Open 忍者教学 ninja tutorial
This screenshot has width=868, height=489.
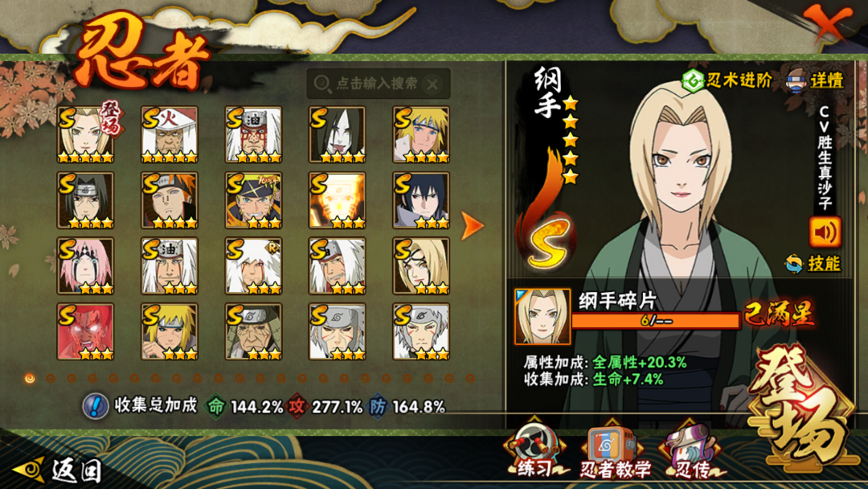click(x=614, y=450)
